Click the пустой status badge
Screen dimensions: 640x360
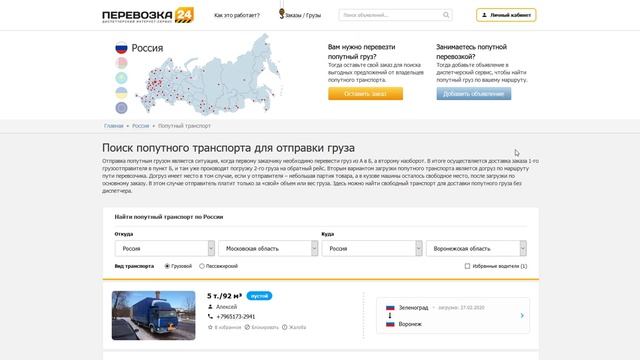click(x=259, y=296)
